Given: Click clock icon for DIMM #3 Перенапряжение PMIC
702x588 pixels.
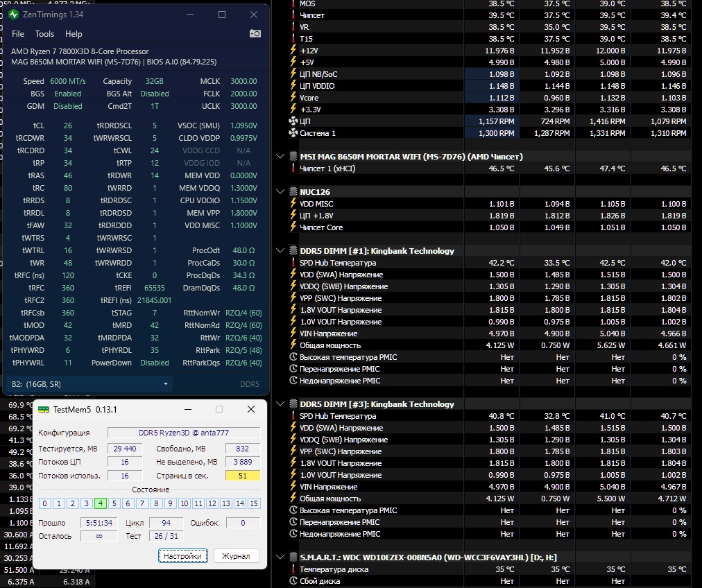Looking at the screenshot, I should 293,521.
